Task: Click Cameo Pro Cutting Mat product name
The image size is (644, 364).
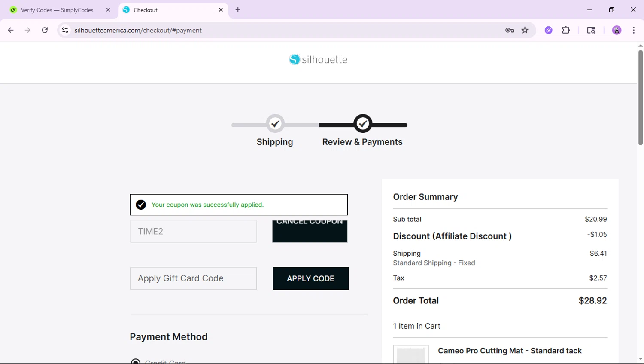Action: point(510,351)
